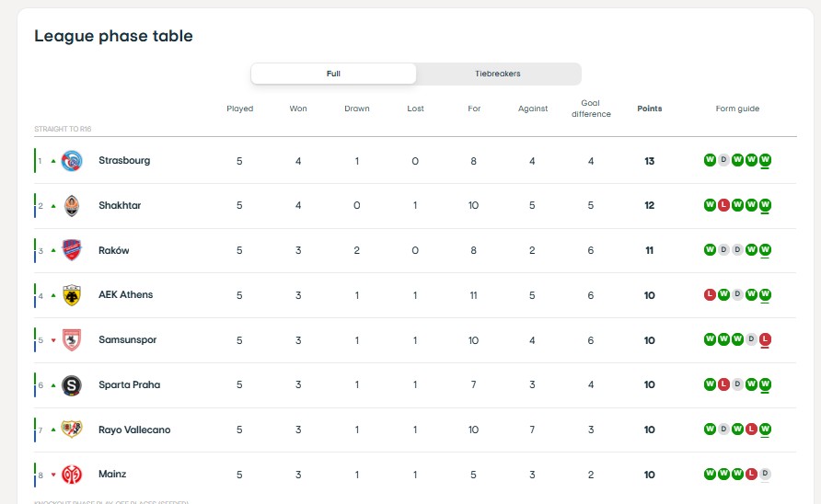Click the Form guide column header
This screenshot has width=821, height=504.
pos(737,109)
